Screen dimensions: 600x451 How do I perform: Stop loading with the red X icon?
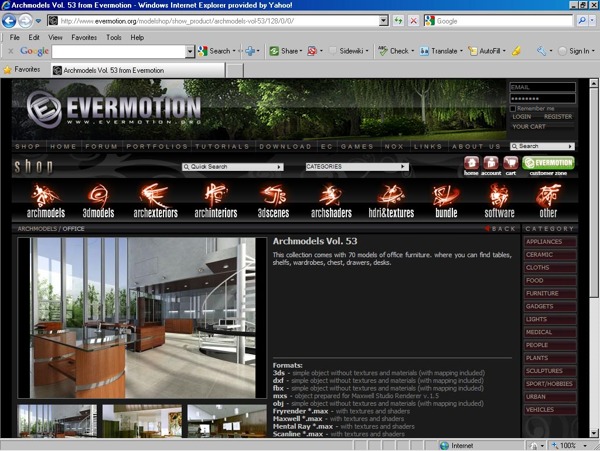click(x=413, y=21)
